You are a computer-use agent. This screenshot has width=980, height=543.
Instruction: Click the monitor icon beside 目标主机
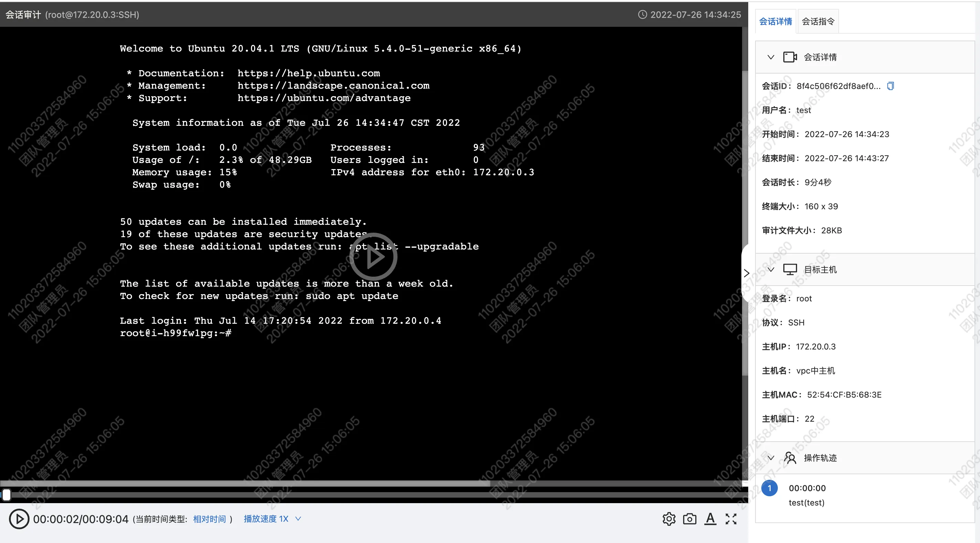pyautogui.click(x=790, y=269)
